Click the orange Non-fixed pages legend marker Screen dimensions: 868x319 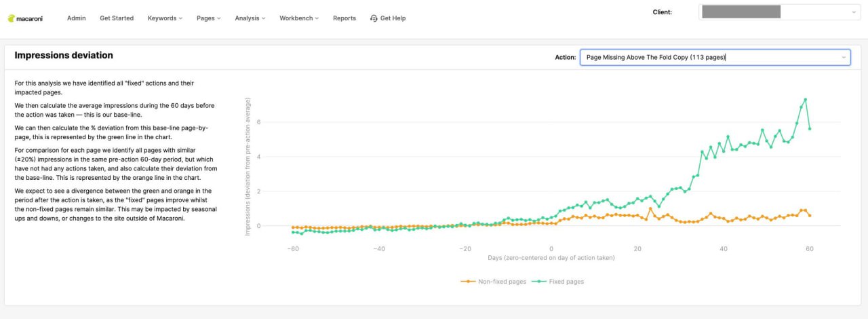point(467,281)
